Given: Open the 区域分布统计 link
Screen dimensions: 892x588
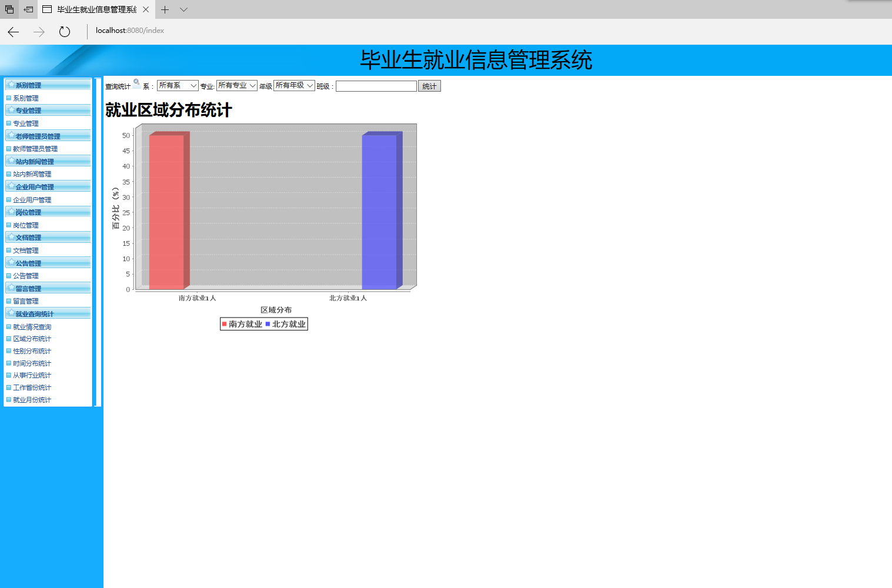Looking at the screenshot, I should click(32, 339).
